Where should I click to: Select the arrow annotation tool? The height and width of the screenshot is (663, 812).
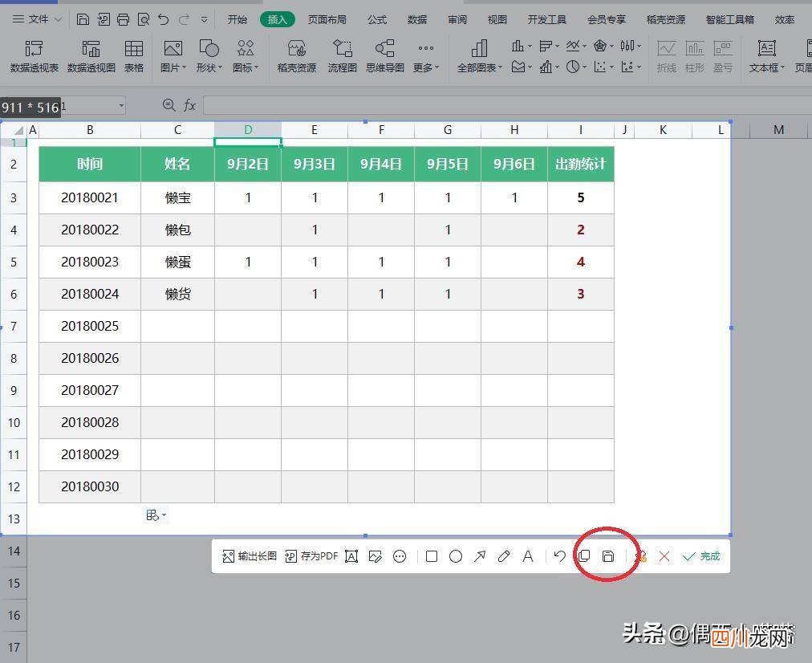[x=480, y=556]
